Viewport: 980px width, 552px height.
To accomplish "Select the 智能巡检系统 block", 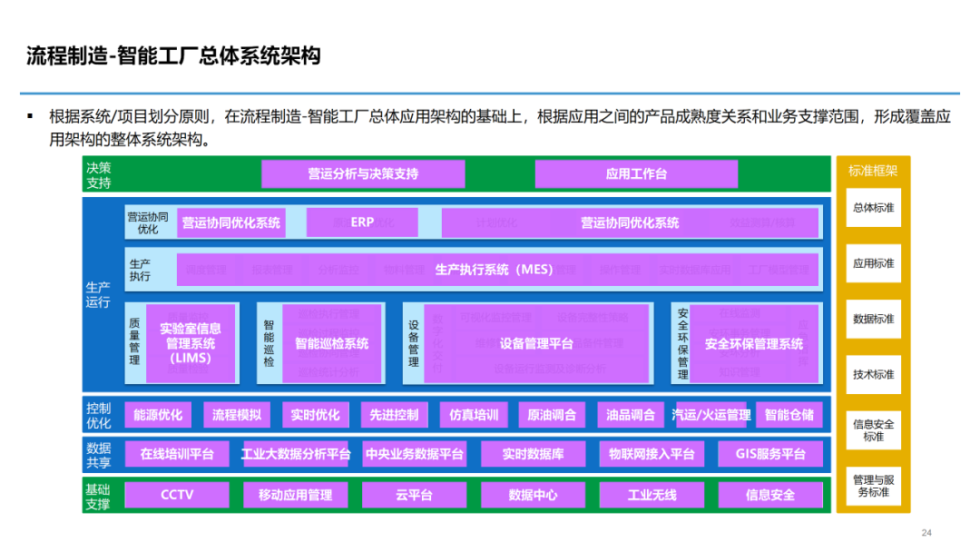I will coord(332,343).
